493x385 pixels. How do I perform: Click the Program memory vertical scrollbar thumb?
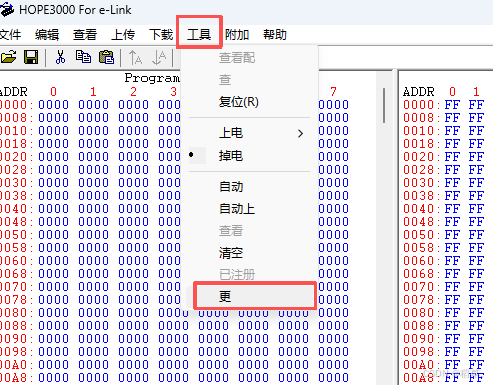coord(384,105)
